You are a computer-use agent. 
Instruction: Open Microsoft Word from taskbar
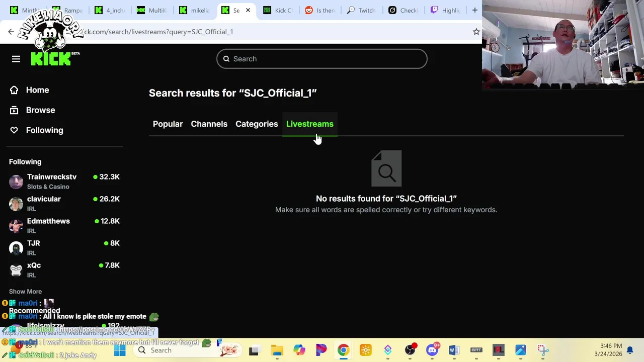(x=454, y=350)
